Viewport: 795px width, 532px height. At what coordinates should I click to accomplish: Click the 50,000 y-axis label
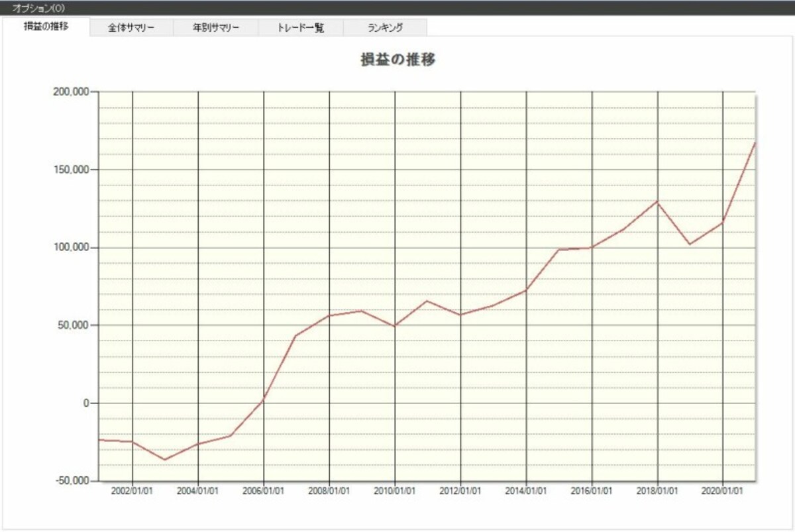click(74, 325)
